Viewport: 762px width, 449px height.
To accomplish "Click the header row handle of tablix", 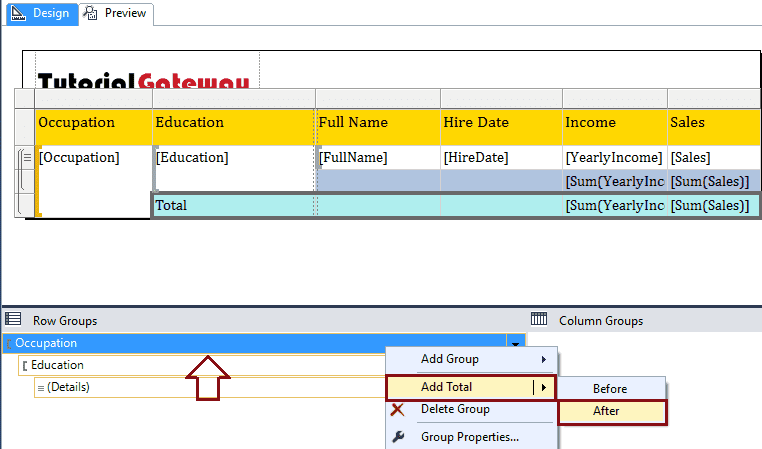I will click(24, 127).
